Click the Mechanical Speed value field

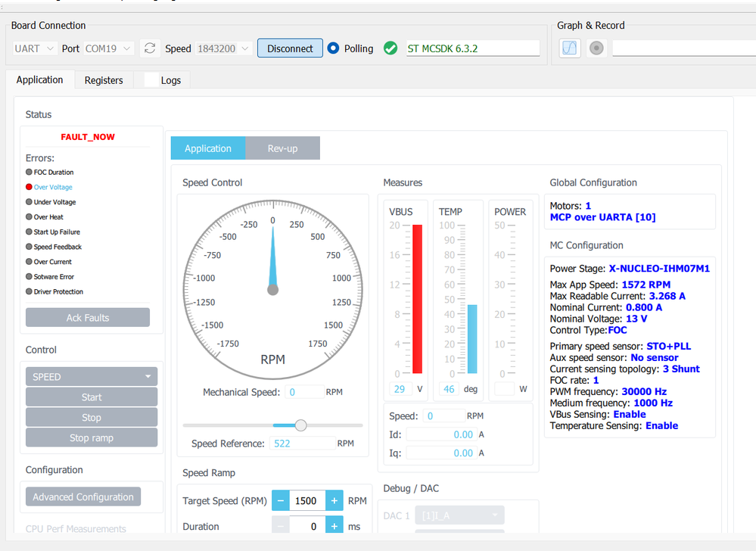click(304, 392)
